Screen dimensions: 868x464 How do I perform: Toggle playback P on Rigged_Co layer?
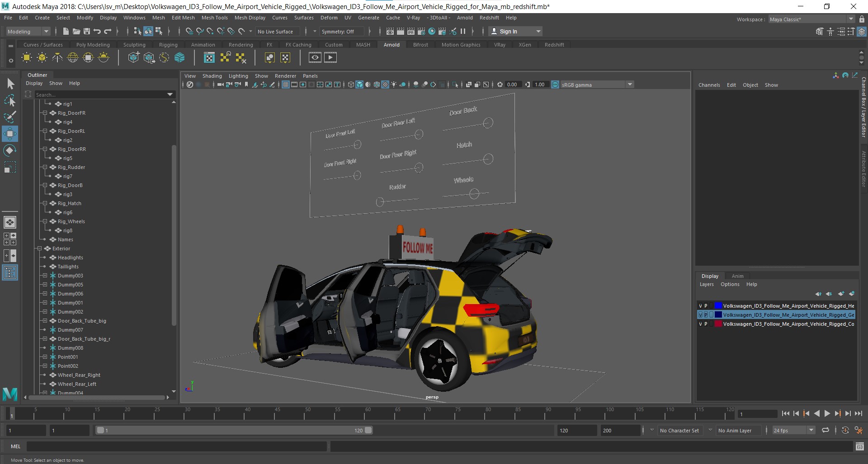706,324
